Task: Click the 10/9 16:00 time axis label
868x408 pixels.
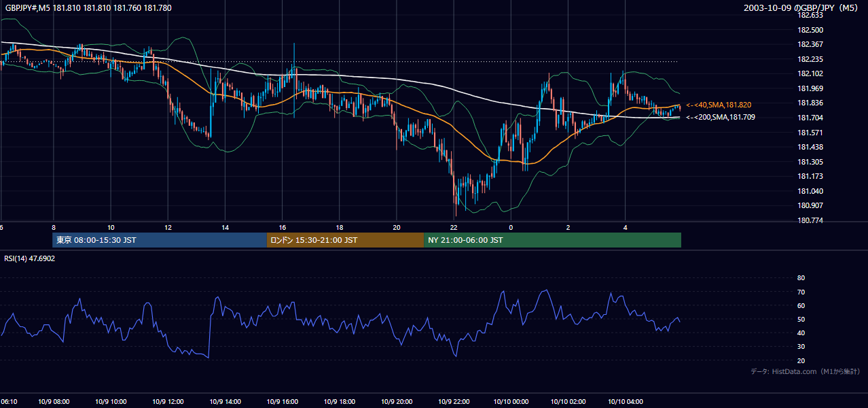Action: (282, 402)
